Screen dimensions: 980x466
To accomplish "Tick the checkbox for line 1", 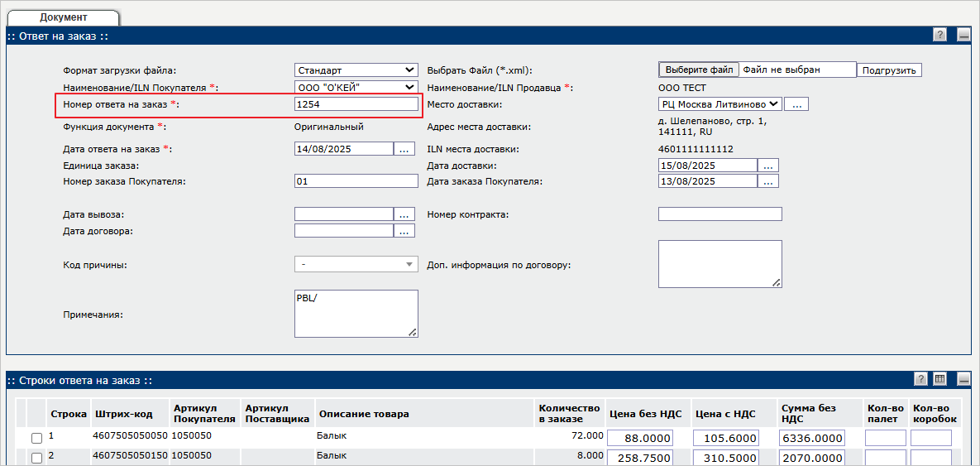I will [36, 438].
